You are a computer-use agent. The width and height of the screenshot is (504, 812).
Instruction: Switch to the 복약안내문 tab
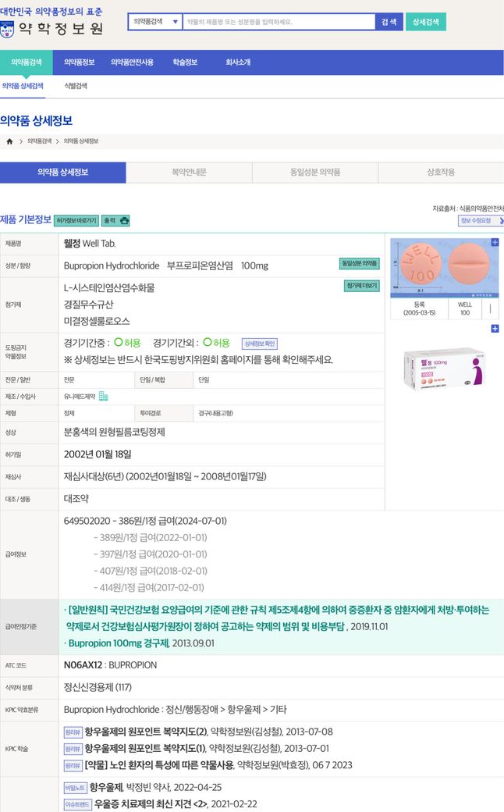point(189,172)
